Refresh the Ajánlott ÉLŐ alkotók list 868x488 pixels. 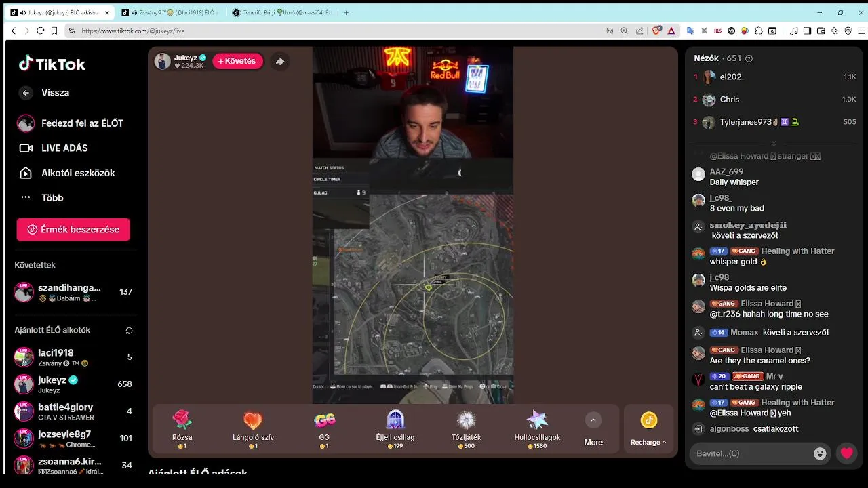129,331
